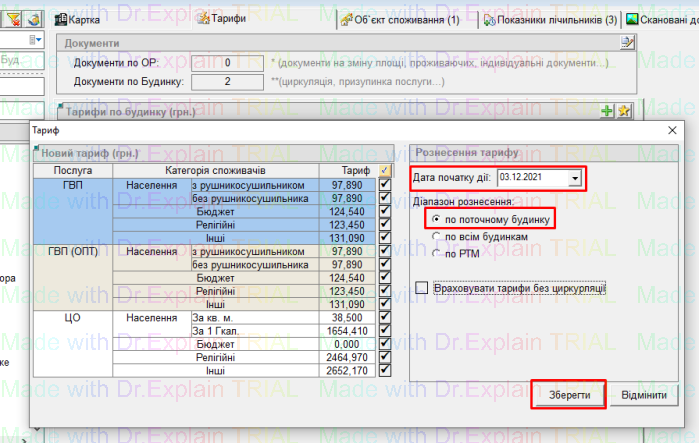Click the star icon beside the green plus
Viewport: 699px width, 443px height.
point(624,111)
